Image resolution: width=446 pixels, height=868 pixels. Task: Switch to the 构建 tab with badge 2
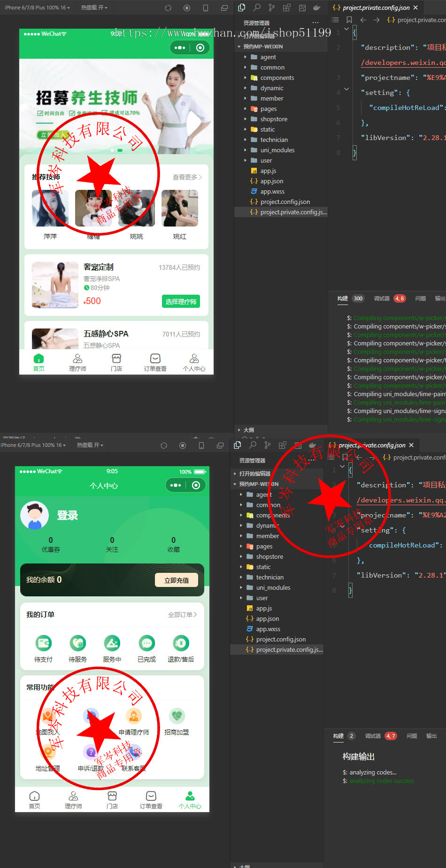click(x=344, y=736)
